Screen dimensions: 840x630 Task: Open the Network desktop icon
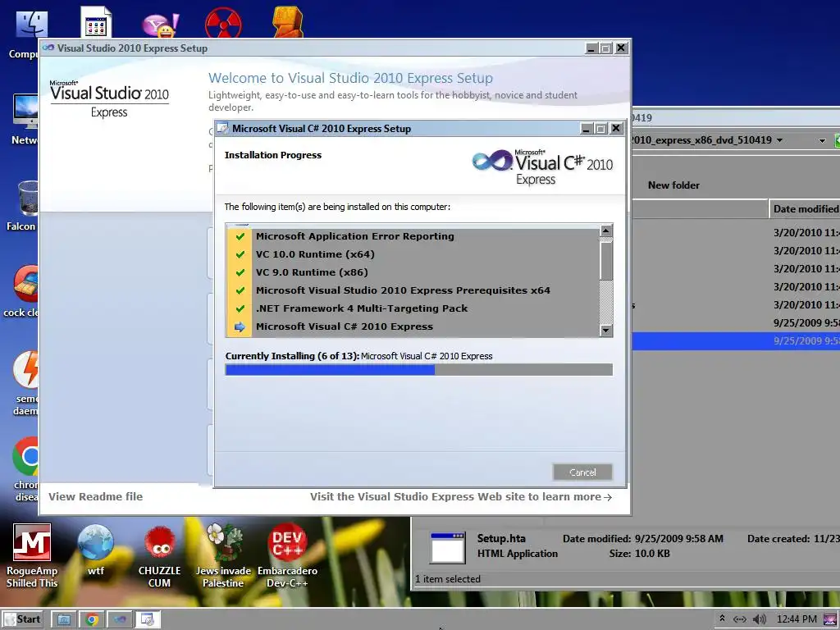click(25, 120)
